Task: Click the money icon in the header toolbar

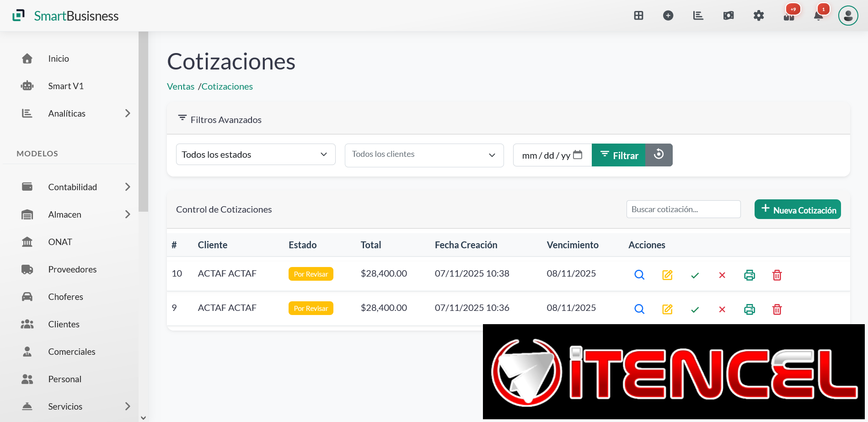Action: (728, 15)
